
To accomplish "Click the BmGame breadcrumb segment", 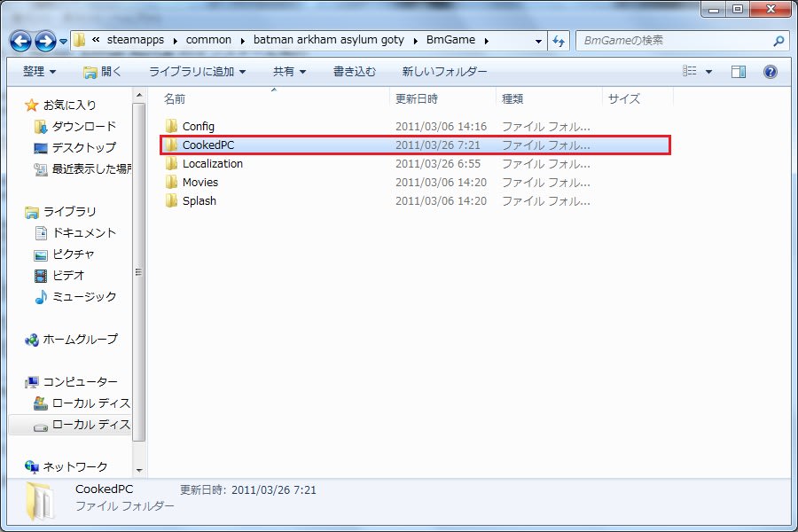I will coord(451,40).
